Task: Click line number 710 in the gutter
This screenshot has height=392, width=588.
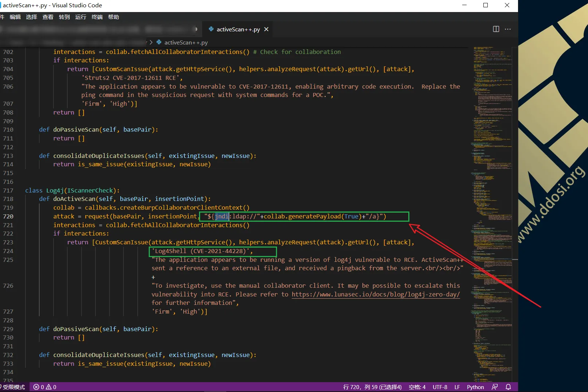Action: click(x=8, y=130)
